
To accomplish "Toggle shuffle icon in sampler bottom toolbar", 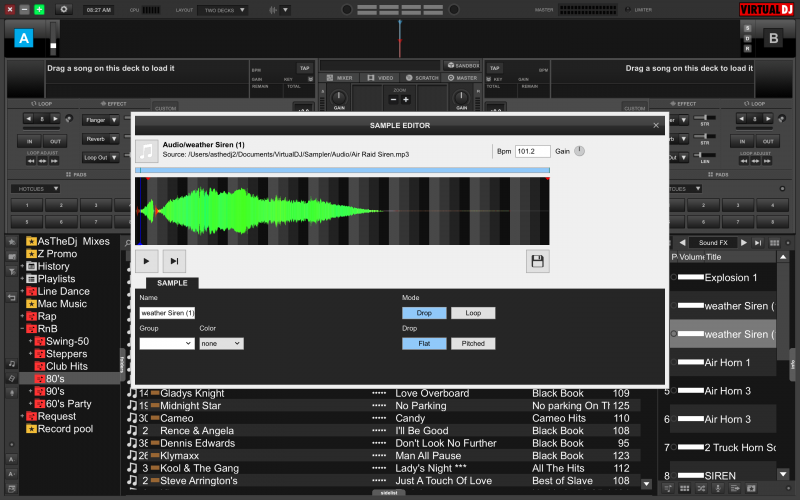I will [701, 488].
